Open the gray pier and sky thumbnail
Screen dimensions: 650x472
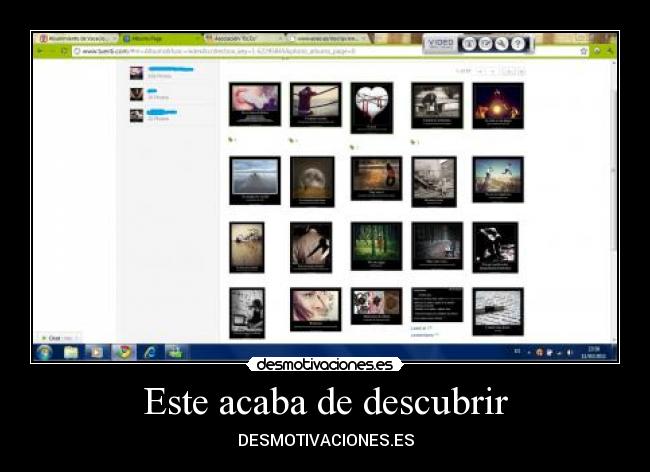pos(255,181)
